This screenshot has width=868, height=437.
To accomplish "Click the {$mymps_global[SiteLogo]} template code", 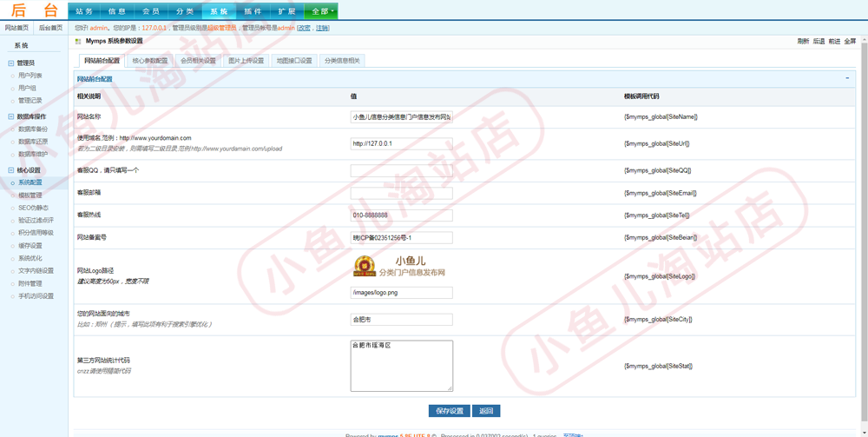I will click(x=660, y=275).
